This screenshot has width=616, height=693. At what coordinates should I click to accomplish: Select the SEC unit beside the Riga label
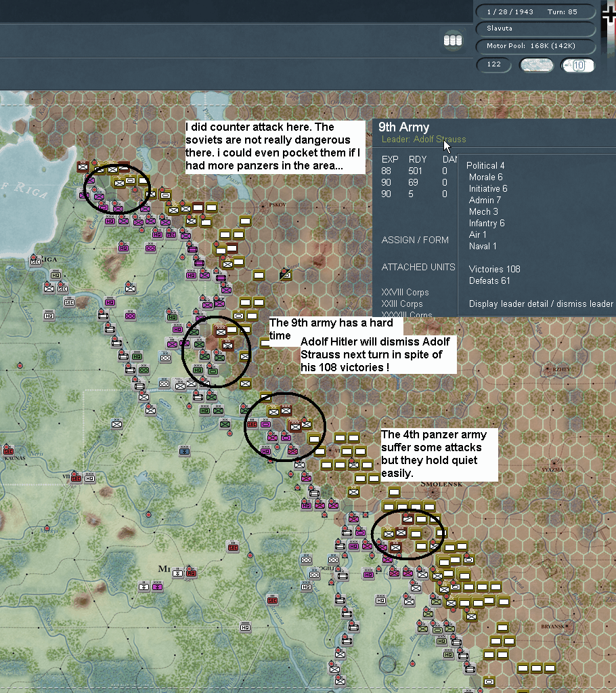click(x=35, y=261)
